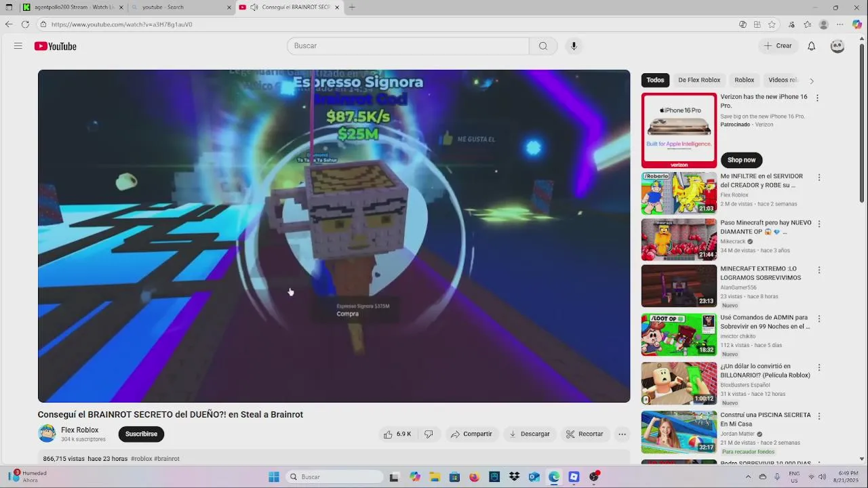Screen dimensions: 868x488
Task: Add page to favorites star
Action: coord(772,24)
